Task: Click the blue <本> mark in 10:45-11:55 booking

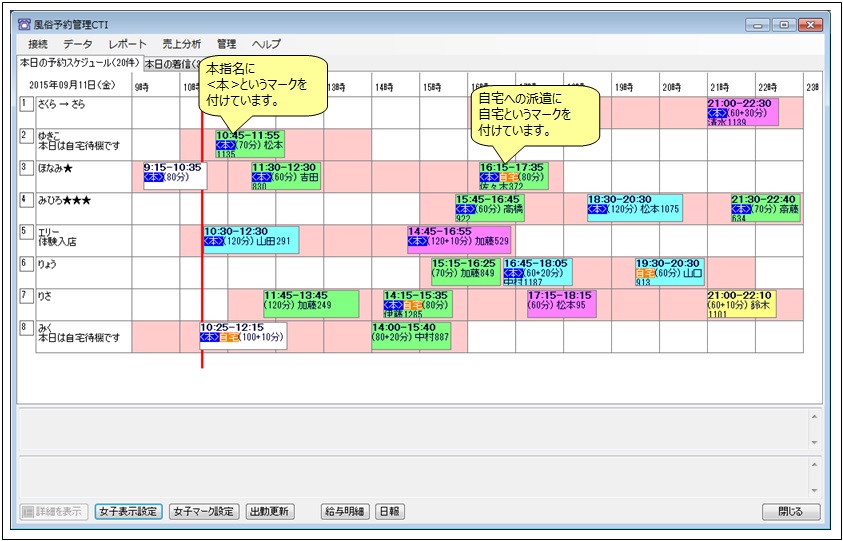Action: point(226,145)
